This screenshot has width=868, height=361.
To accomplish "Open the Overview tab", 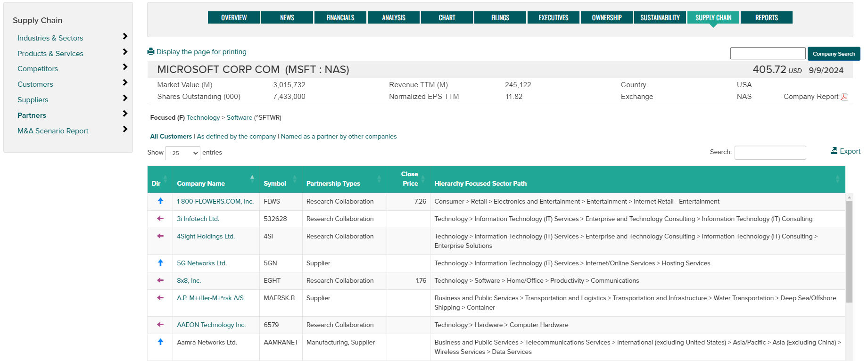I will tap(234, 17).
